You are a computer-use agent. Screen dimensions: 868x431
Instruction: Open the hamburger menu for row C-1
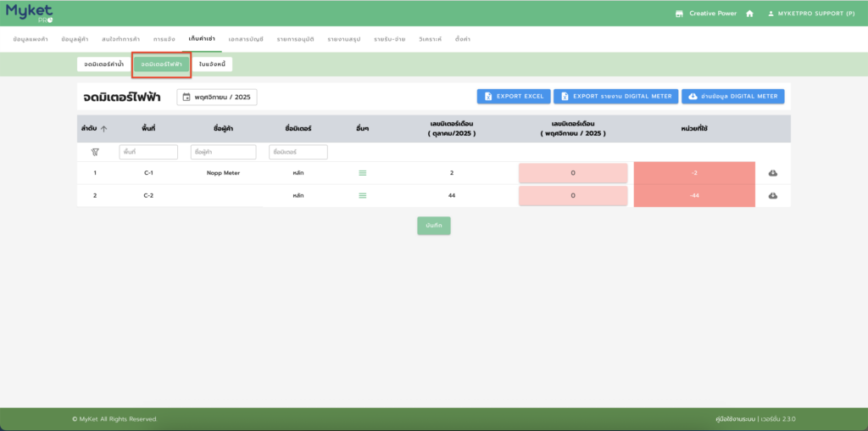tap(363, 173)
